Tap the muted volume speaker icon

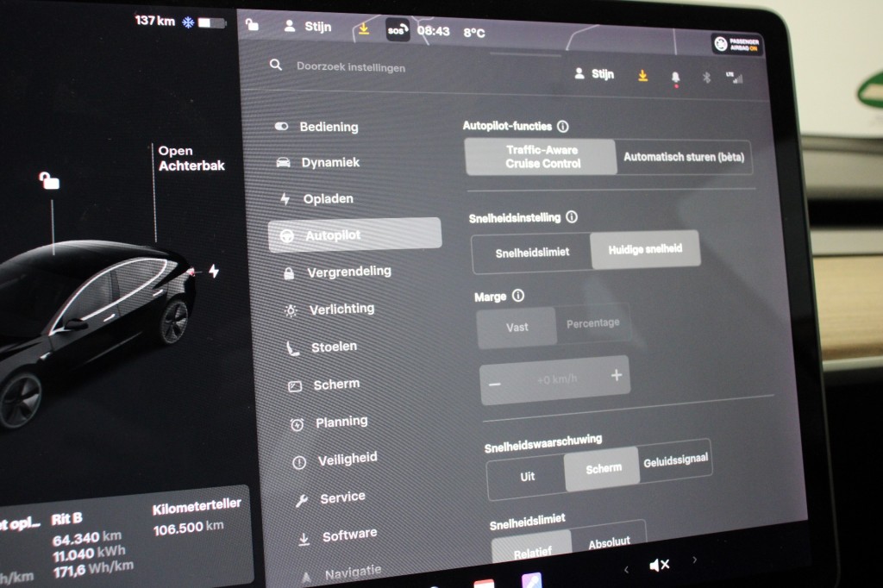point(660,565)
